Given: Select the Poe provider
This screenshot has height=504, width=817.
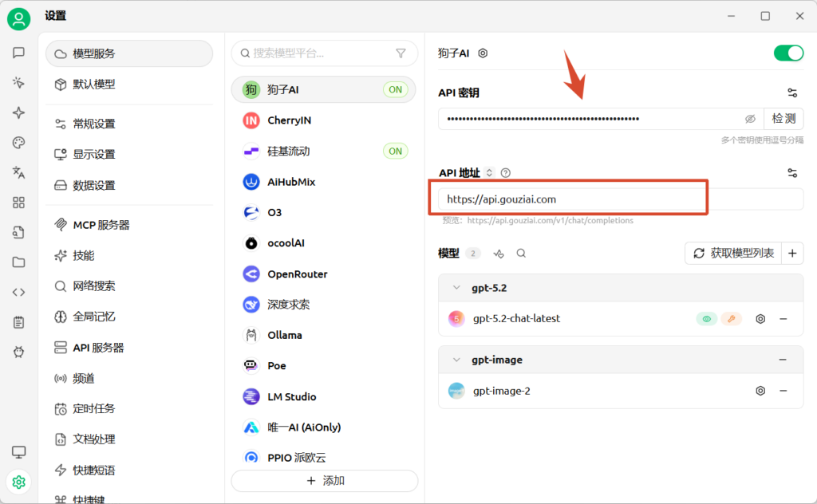Looking at the screenshot, I should click(324, 366).
